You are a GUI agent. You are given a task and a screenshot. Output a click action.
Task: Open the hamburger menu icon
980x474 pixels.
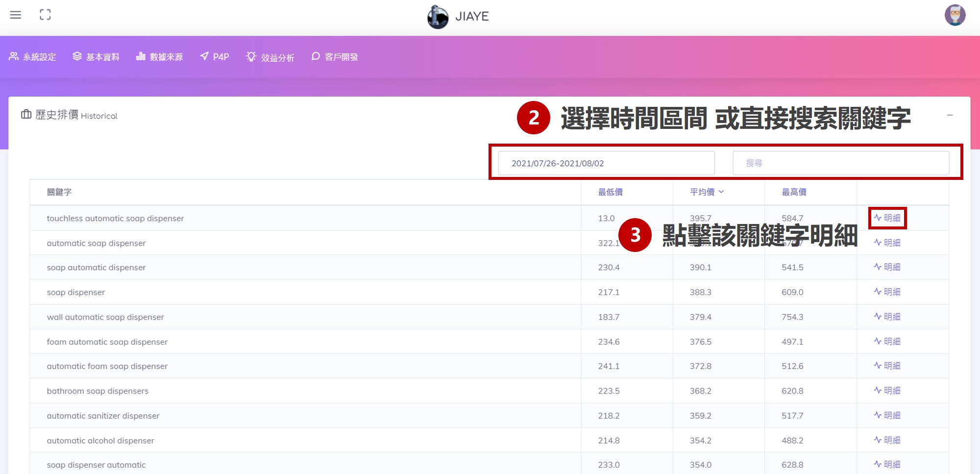(x=16, y=15)
